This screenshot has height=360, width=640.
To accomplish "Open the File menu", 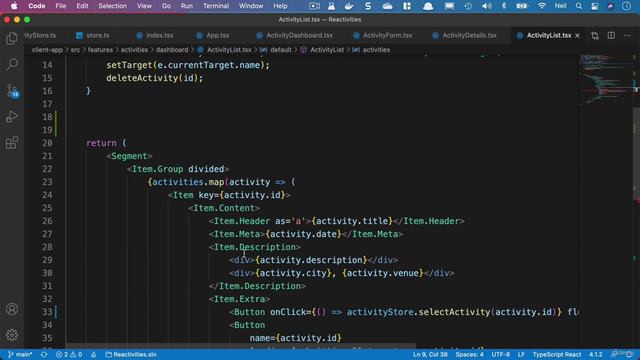I will point(60,6).
